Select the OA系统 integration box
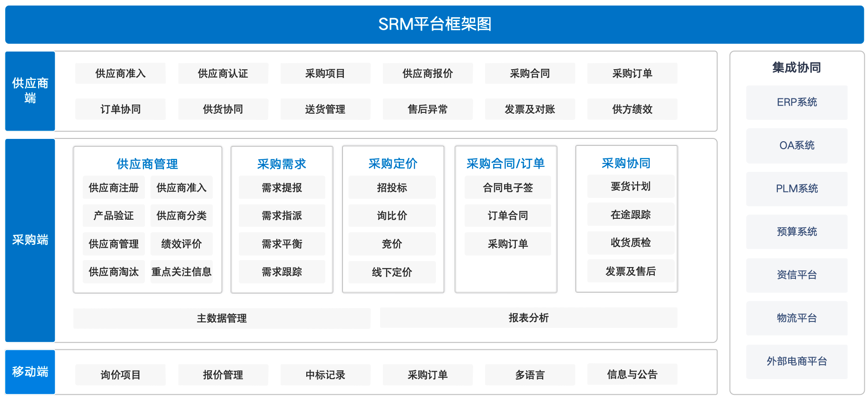Viewport: 868px width, 406px height. (x=797, y=145)
